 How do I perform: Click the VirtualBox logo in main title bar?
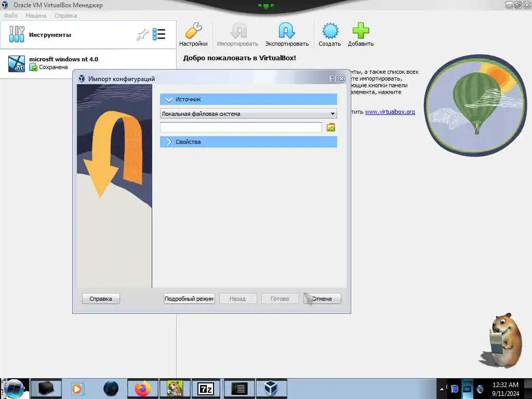pos(5,5)
